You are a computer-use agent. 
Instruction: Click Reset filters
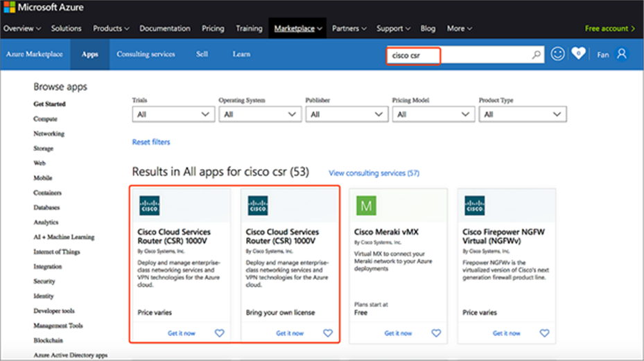pos(150,142)
